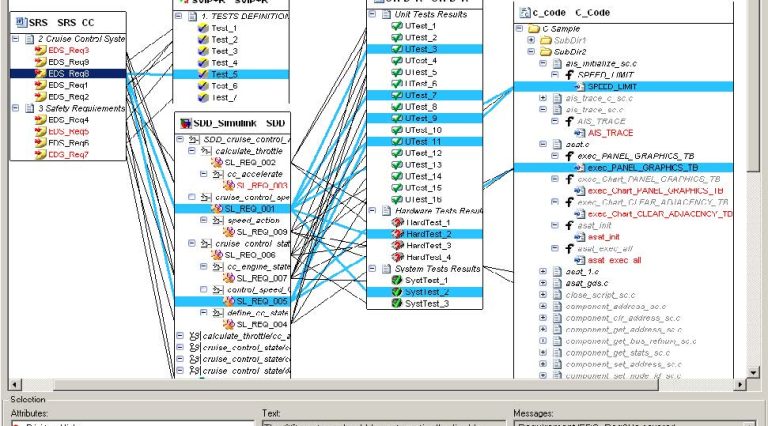Screen dimensions: 768x426
Task: Click the UTest_3 green check icon
Action: pyautogui.click(x=395, y=49)
